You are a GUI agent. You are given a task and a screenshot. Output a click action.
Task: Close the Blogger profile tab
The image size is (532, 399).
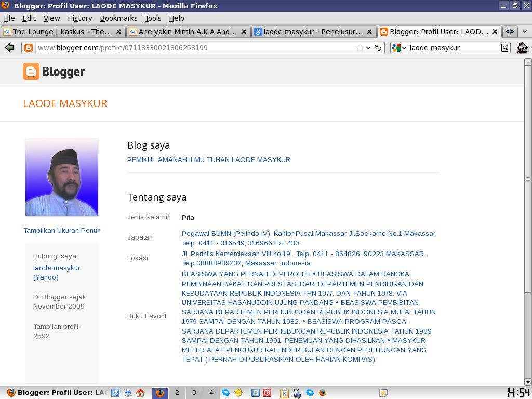tap(495, 32)
